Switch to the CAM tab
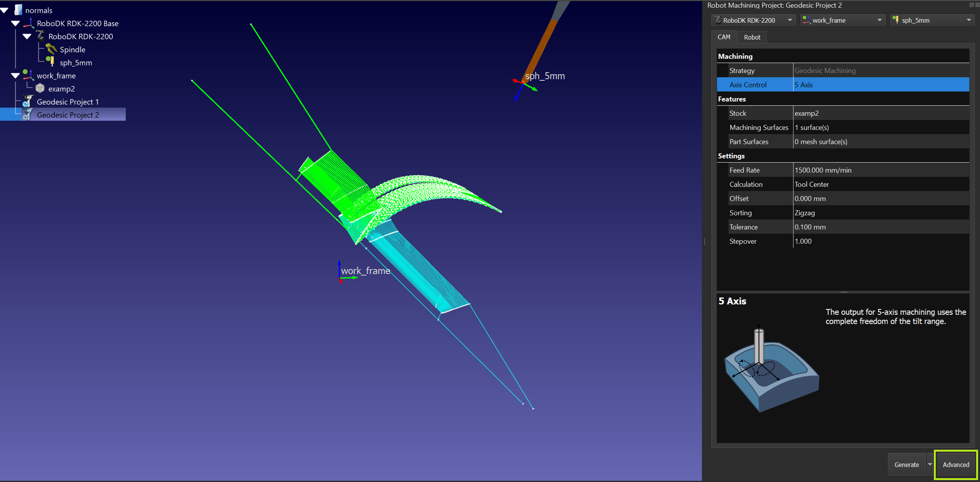Viewport: 980px width, 482px height. click(x=723, y=37)
